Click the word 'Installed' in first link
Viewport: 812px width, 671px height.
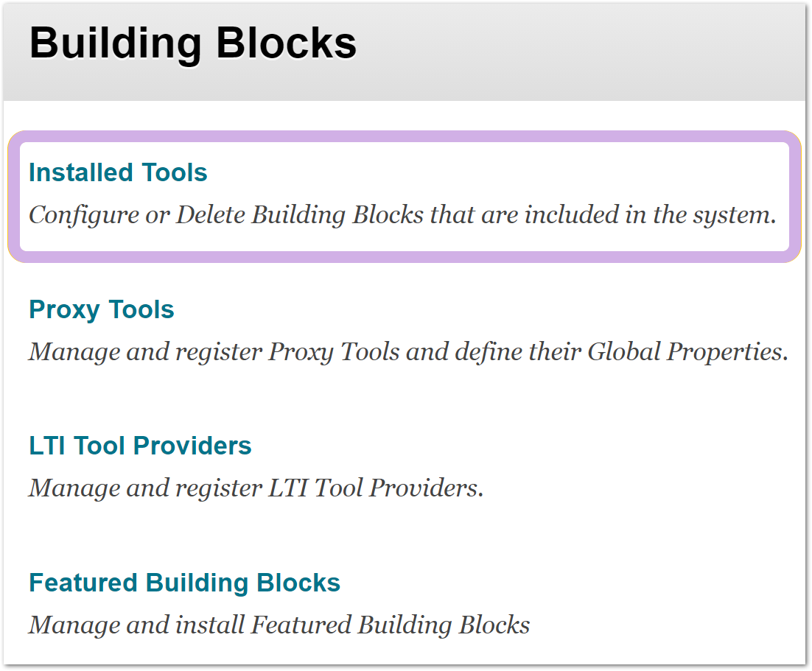81,172
